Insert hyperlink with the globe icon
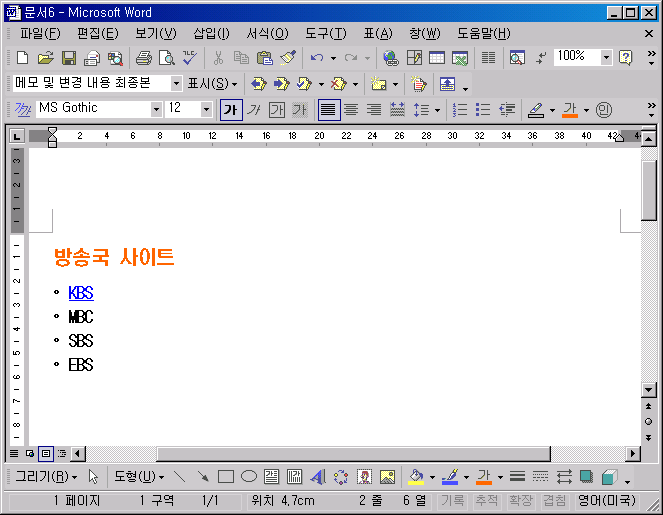Screen dimensions: 663x515 391,58
